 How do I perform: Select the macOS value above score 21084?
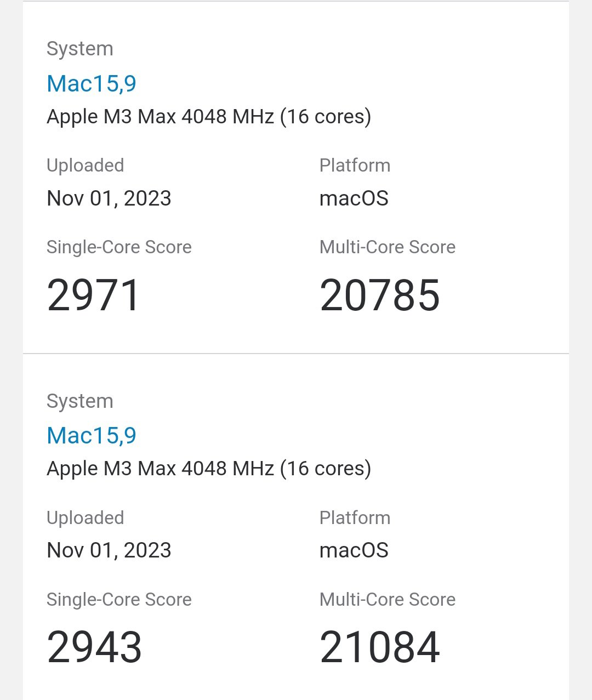(354, 550)
